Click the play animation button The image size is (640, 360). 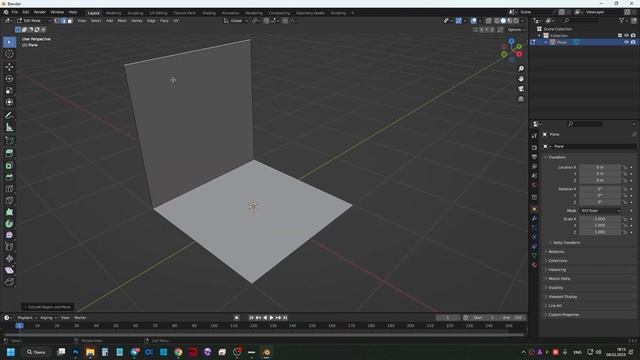pyautogui.click(x=271, y=318)
